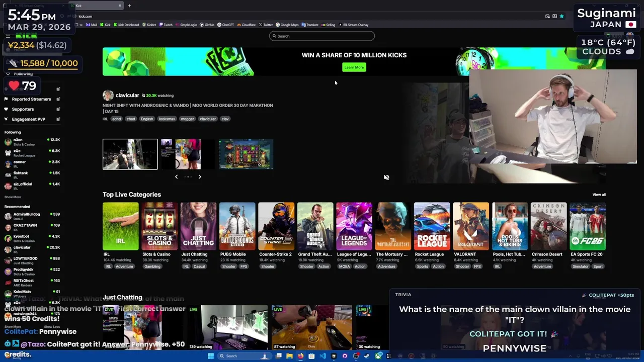This screenshot has width=644, height=362.
Task: Open the Twitter bookmark
Action: click(x=266, y=25)
